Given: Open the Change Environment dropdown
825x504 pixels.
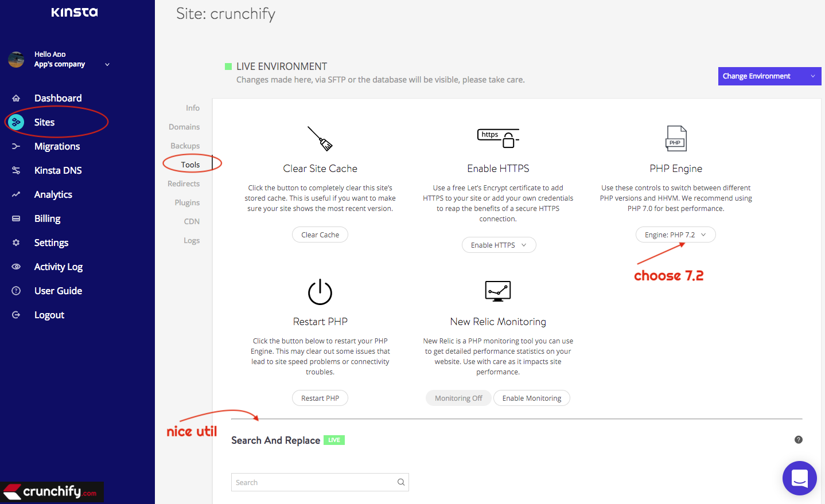Looking at the screenshot, I should [769, 76].
